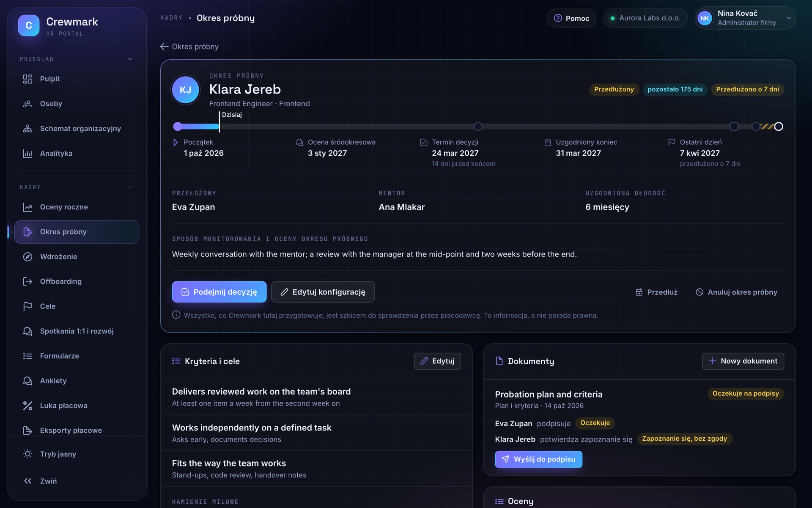Click the NK user avatar
The height and width of the screenshot is (508, 812).
(x=705, y=18)
